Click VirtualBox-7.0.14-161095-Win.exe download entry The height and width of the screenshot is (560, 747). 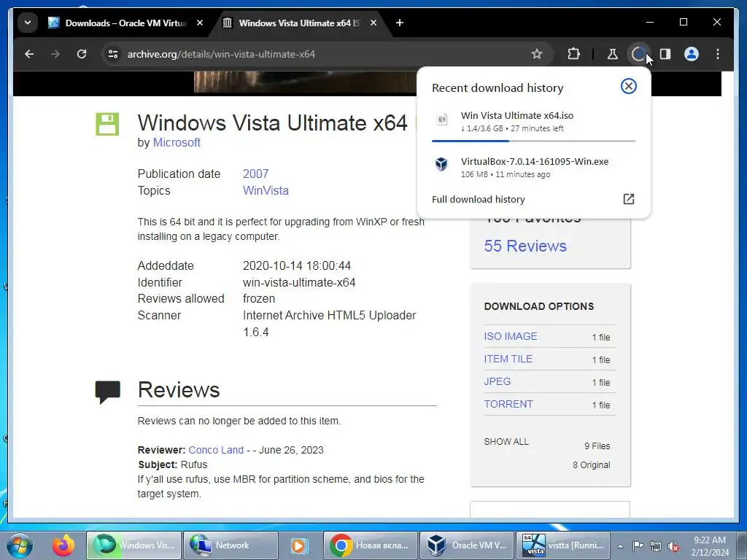pos(533,167)
